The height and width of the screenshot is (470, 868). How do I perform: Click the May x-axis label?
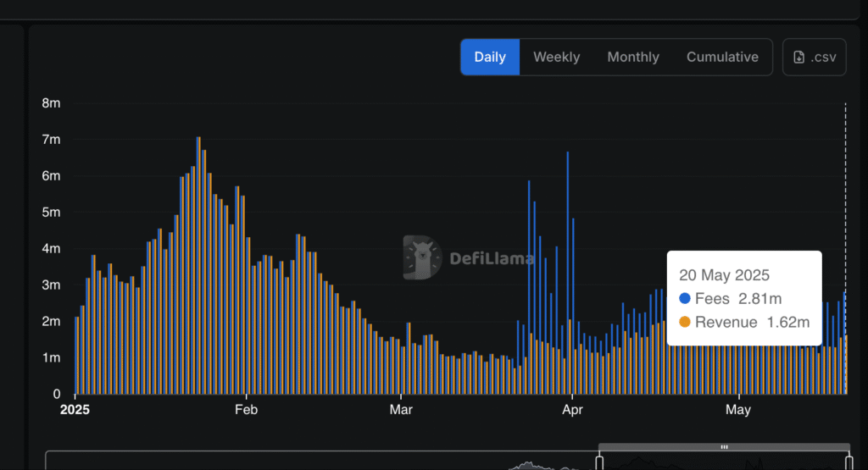[738, 410]
